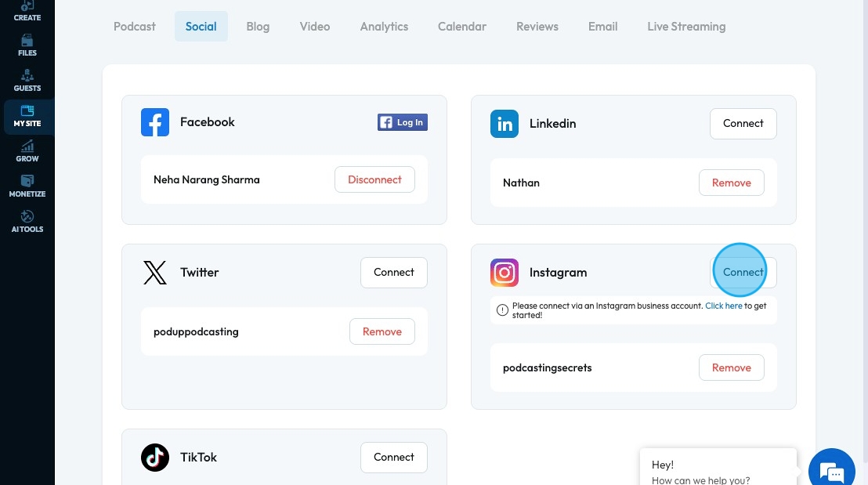Remove the Nathan LinkedIn account
This screenshot has width=868, height=485.
tap(731, 183)
